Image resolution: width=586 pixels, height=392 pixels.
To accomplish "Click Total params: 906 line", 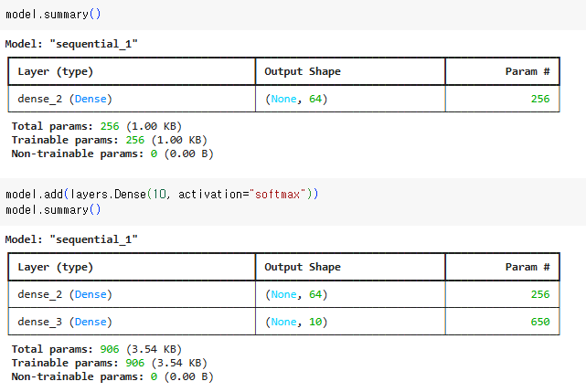I will coord(96,349).
